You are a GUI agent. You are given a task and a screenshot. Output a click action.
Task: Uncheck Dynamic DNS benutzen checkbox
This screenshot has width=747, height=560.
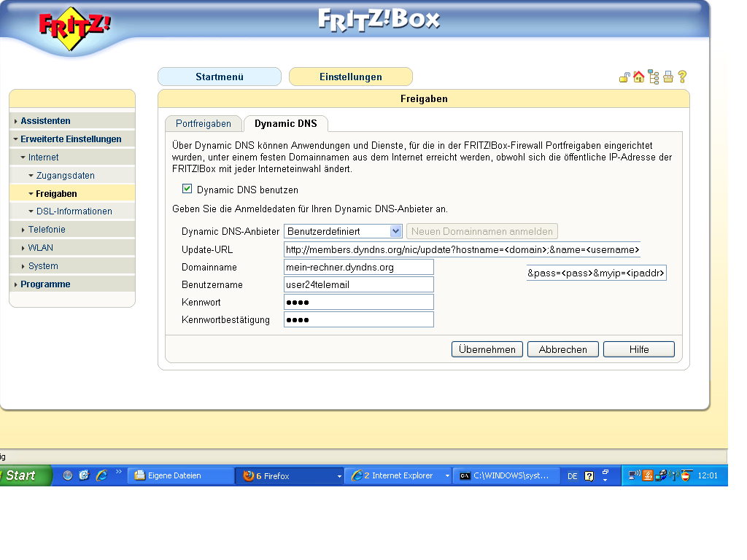[x=187, y=189]
